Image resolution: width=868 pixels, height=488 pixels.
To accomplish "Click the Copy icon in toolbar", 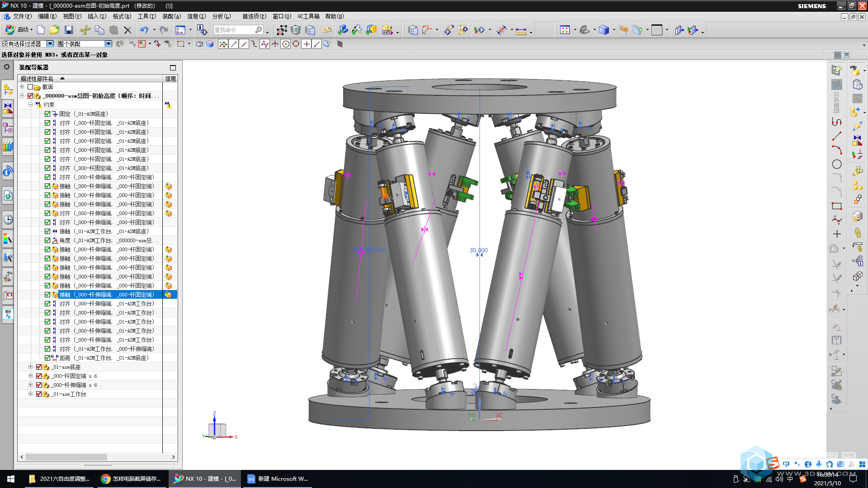I will (99, 30).
